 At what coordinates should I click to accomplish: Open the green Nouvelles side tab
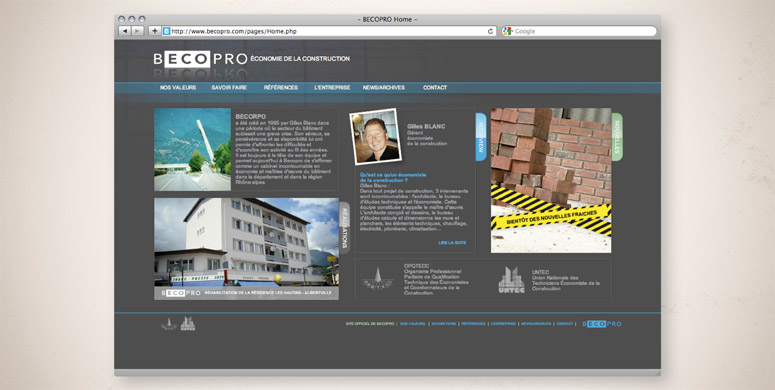(617, 137)
